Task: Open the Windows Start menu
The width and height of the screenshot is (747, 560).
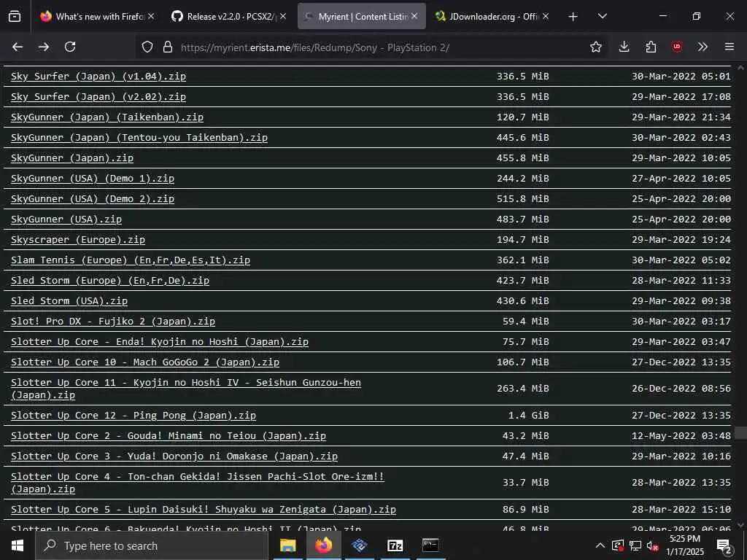Action: (18, 545)
